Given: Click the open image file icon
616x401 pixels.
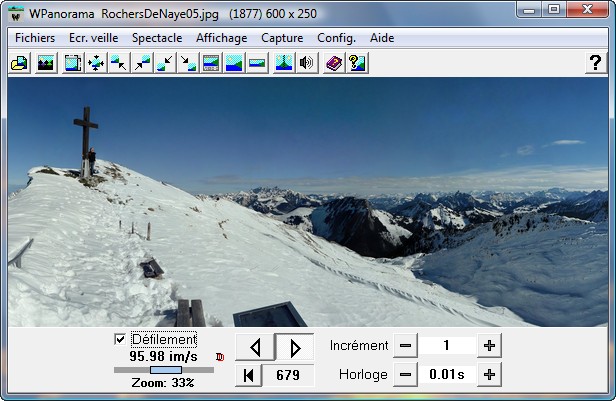Looking at the screenshot, I should click(x=18, y=63).
